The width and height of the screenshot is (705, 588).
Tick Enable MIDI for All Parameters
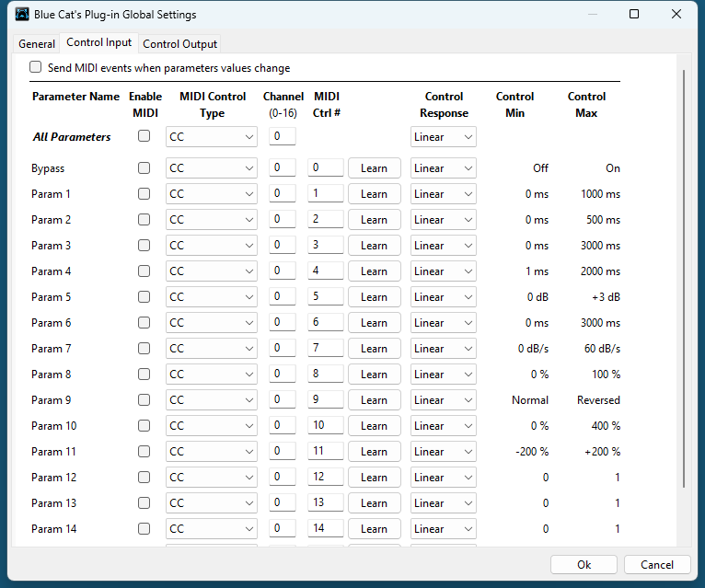tap(144, 136)
